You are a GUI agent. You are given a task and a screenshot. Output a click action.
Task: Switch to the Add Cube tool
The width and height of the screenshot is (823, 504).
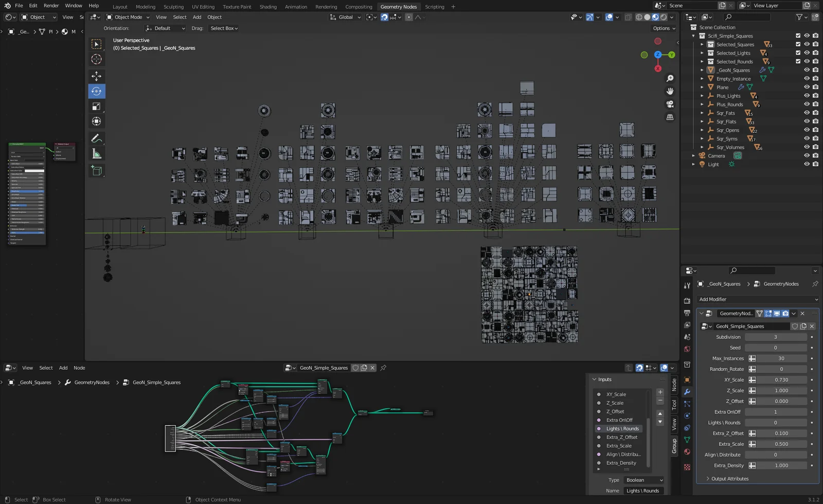pyautogui.click(x=97, y=170)
